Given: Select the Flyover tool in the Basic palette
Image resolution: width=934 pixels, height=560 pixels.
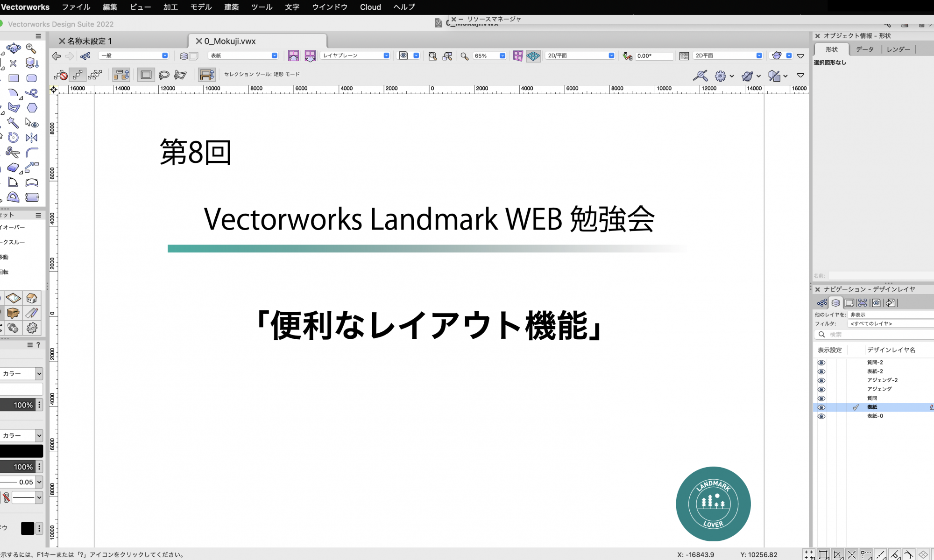Looking at the screenshot, I should (13, 49).
